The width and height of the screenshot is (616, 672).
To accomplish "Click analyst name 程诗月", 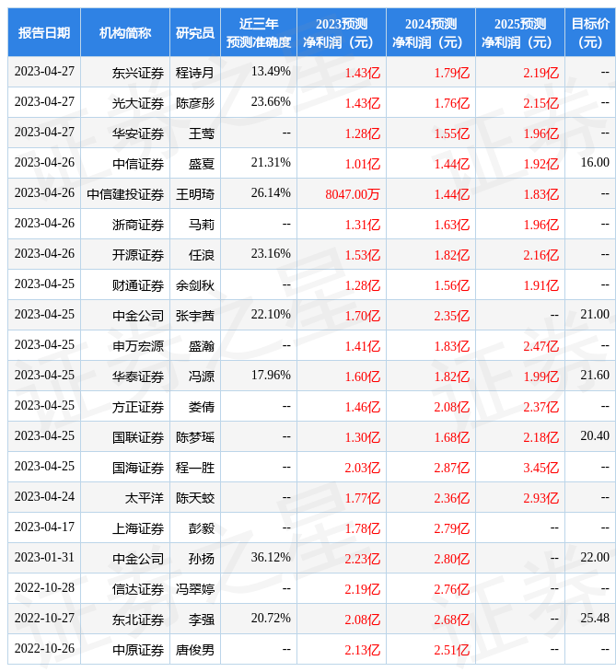I will click(195, 72).
